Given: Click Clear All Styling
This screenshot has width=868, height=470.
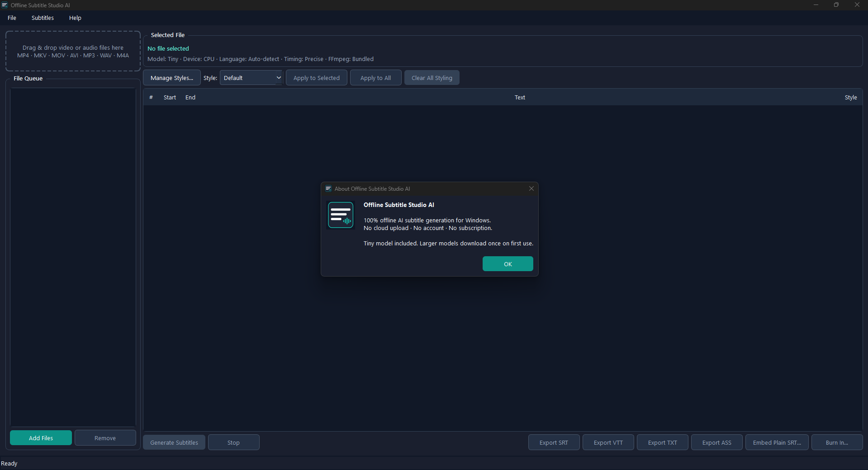Looking at the screenshot, I should [432, 78].
